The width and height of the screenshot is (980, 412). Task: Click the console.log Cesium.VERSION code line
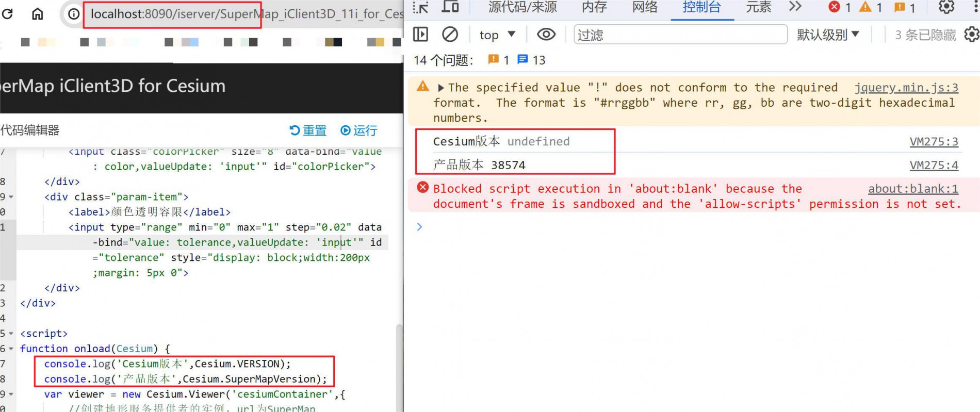[x=168, y=364]
